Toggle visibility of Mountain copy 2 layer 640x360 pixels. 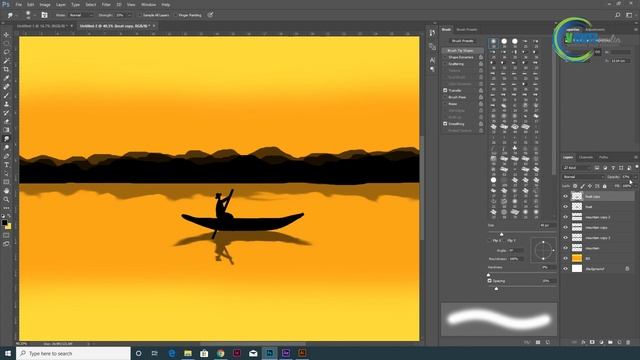tap(566, 217)
